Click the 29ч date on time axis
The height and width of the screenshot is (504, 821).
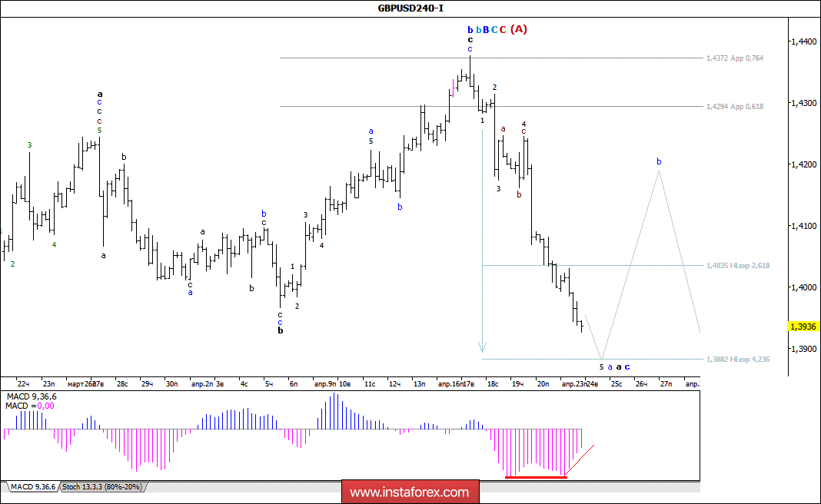[147, 383]
